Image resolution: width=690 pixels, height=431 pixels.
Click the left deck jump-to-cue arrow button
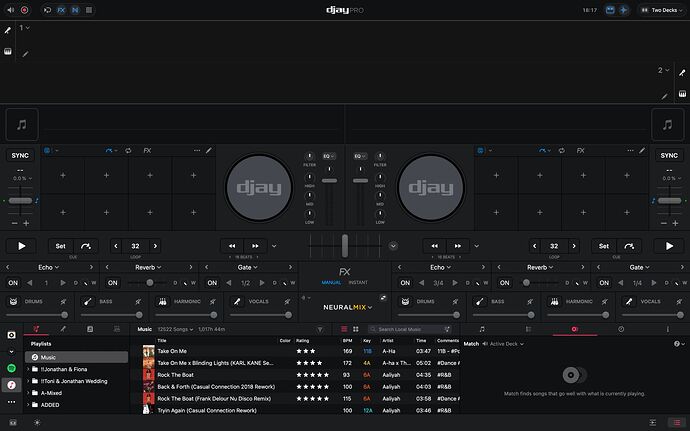(x=86, y=246)
